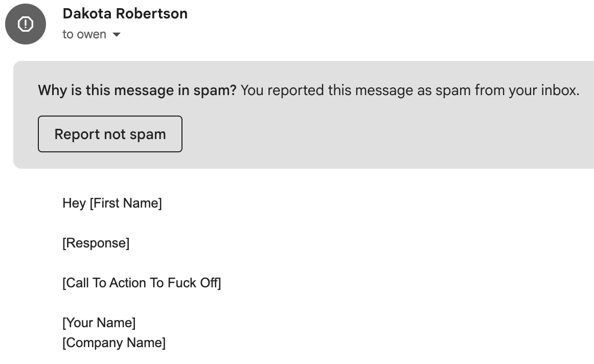The width and height of the screenshot is (594, 364).
Task: Click the '[Company Name]' signature line
Action: tap(114, 343)
